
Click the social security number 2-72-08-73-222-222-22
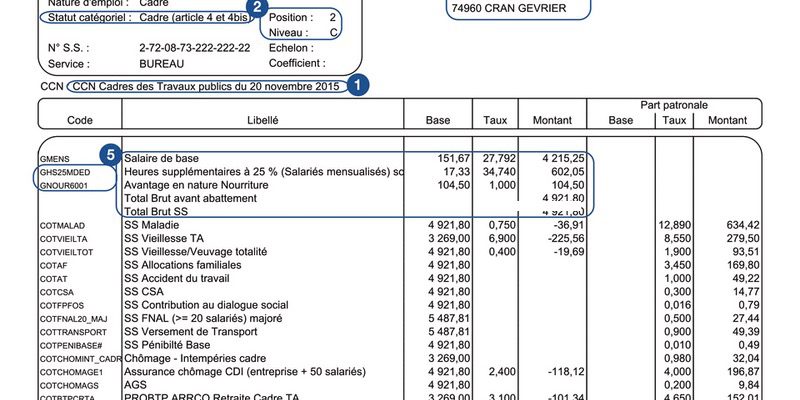point(194,48)
